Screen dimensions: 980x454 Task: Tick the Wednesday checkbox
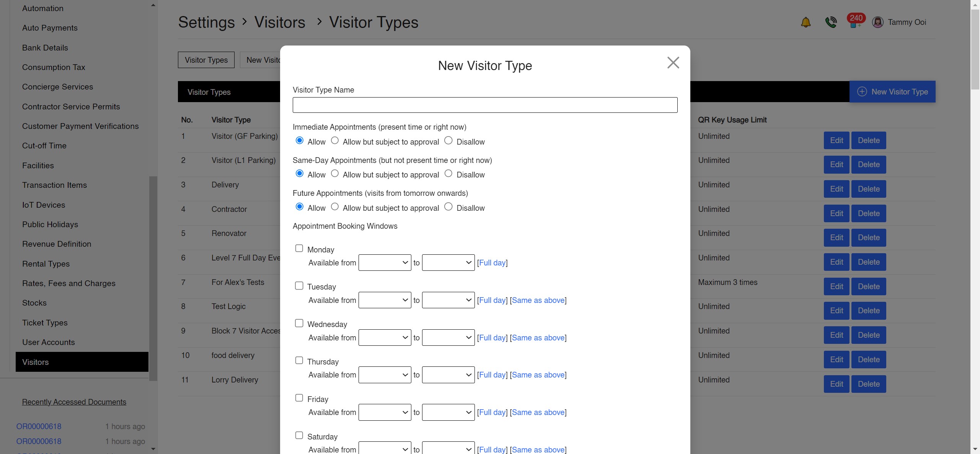tap(299, 323)
